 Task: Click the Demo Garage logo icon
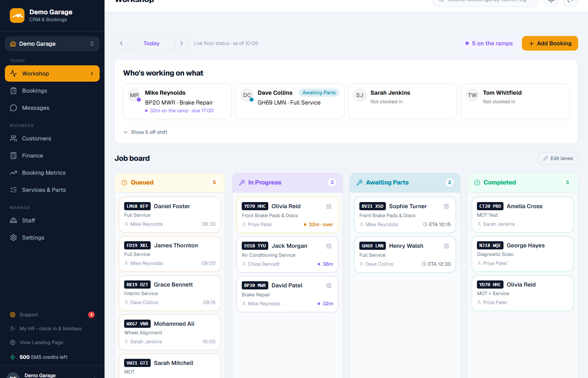pos(17,16)
